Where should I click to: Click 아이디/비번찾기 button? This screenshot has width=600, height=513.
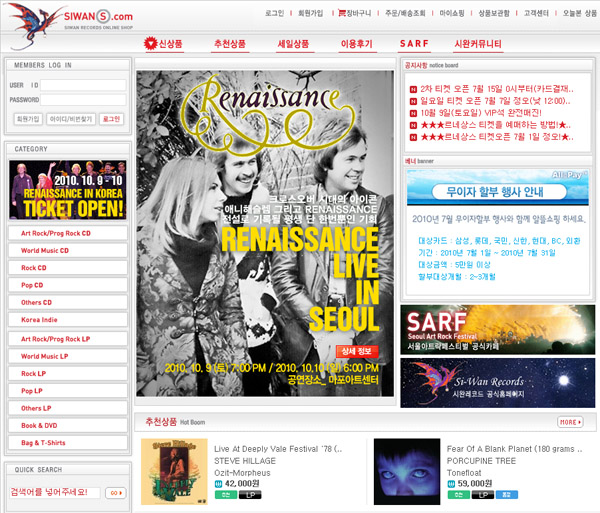coord(71,119)
